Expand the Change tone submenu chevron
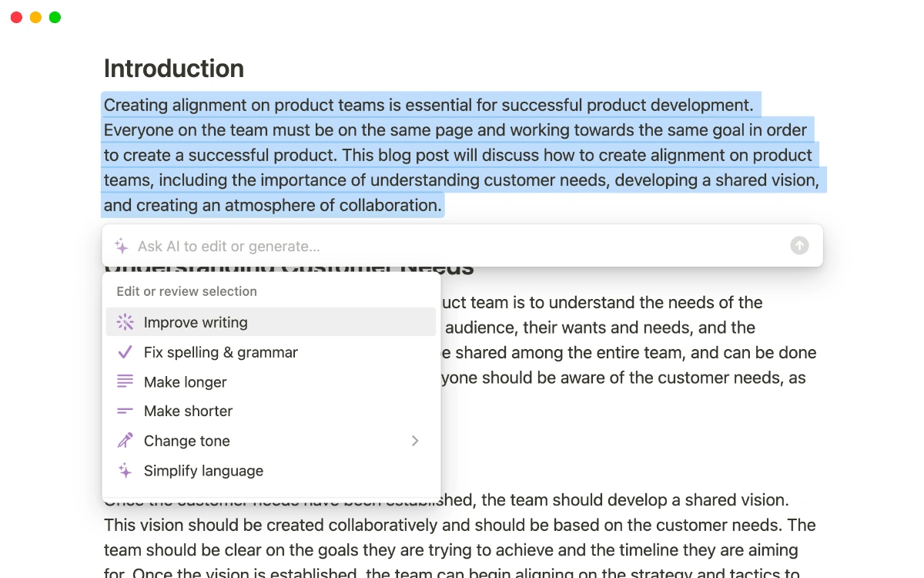Image resolution: width=924 pixels, height=578 pixels. [415, 441]
